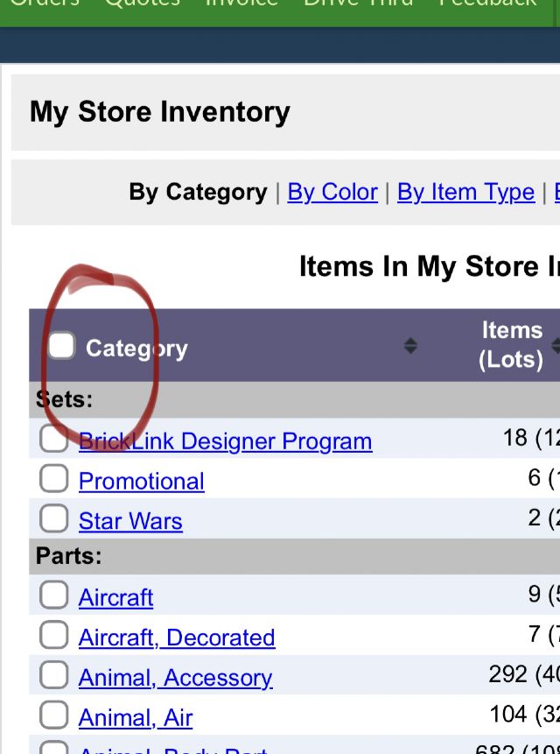560x754 pixels.
Task: Open the Animal, Air category
Action: point(136,717)
